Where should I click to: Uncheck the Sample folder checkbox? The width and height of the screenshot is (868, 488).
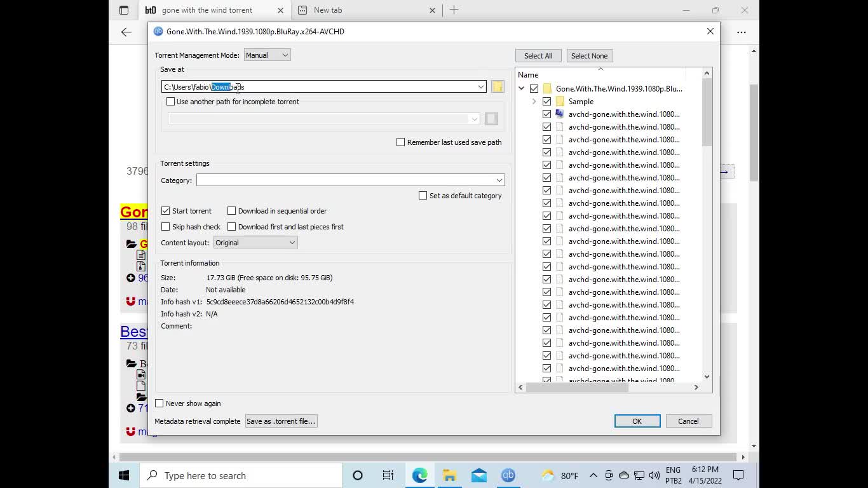pos(546,101)
